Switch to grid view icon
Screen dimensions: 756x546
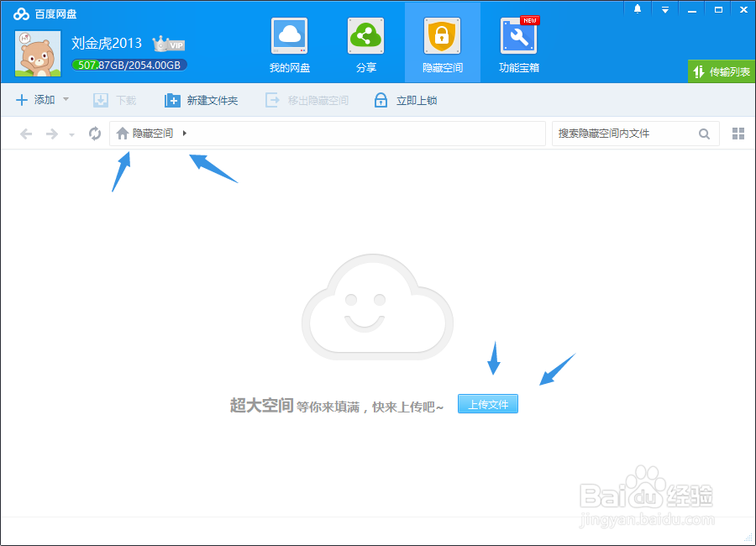click(x=738, y=134)
